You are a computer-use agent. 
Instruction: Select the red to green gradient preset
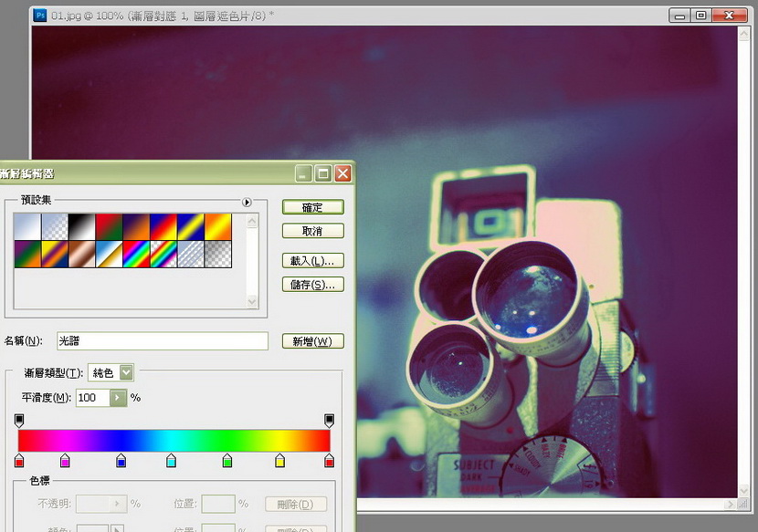tap(110, 227)
